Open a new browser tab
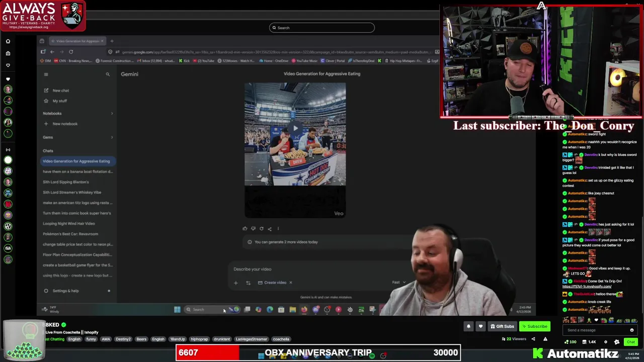644x362 pixels. 112,41
